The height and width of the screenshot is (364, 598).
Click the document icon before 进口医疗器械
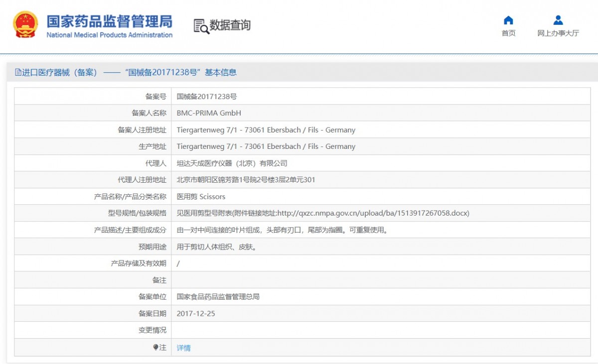pos(18,72)
